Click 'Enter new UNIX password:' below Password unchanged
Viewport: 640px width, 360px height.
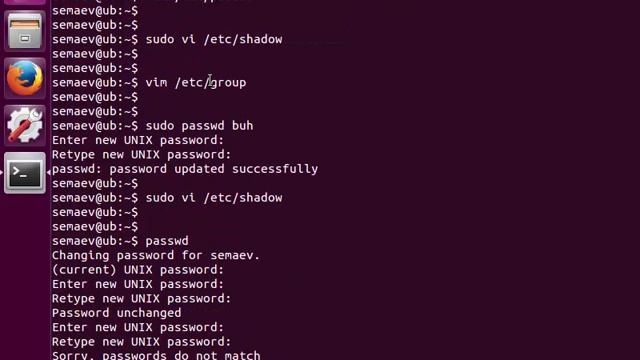(138, 327)
